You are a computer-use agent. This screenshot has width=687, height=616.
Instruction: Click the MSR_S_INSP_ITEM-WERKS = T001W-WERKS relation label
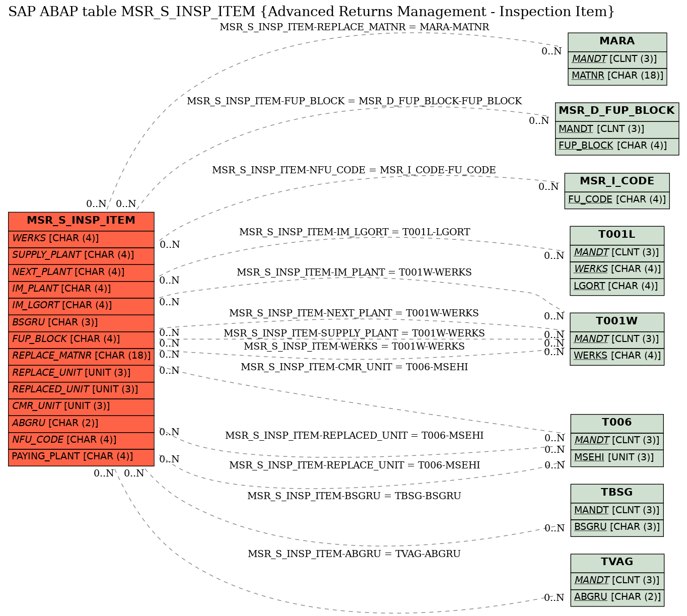pos(355,347)
